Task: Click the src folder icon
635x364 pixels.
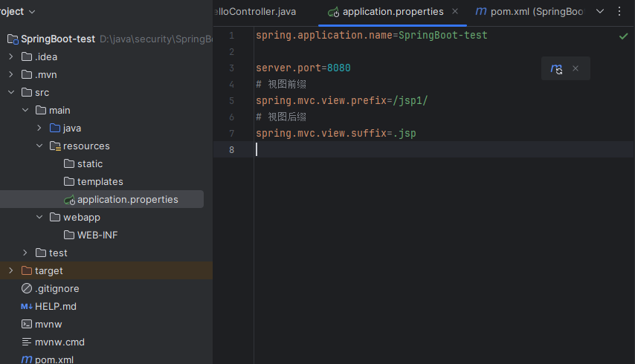Action: 27,92
